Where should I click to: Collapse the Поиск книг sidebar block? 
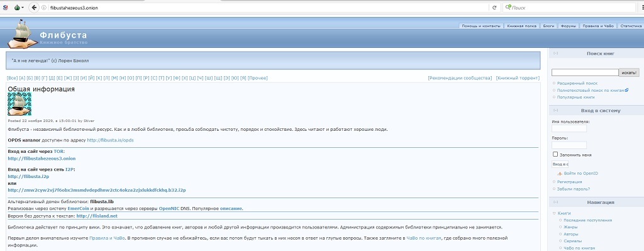[555, 53]
